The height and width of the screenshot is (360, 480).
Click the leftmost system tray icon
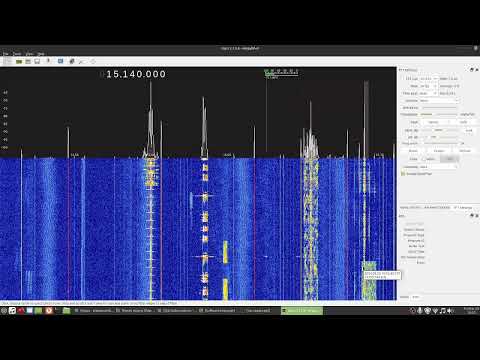(413, 311)
